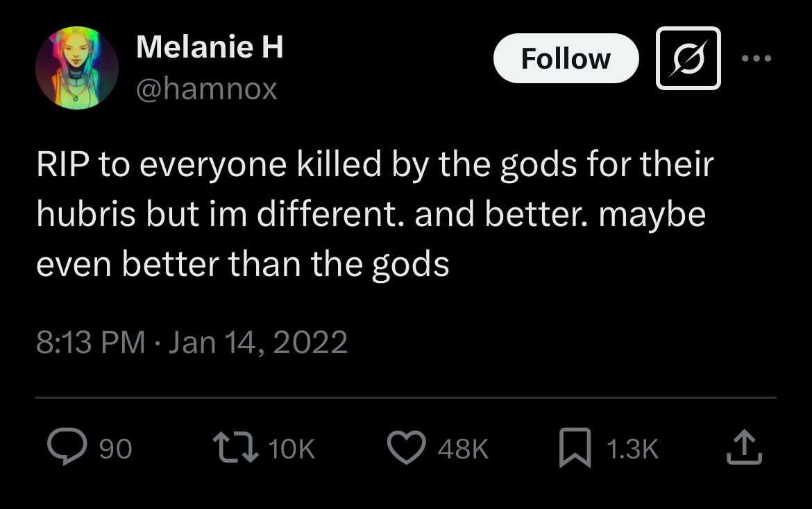Open the share upload arrow icon
Screen dimensions: 812x509
pyautogui.click(x=744, y=448)
